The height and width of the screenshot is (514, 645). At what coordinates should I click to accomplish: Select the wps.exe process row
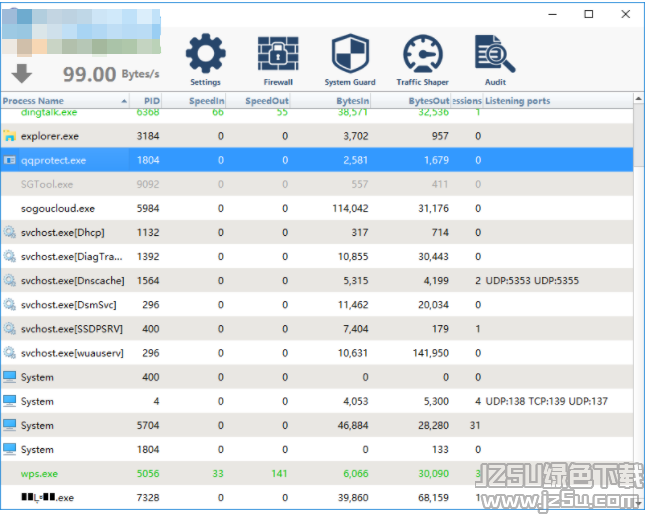tap(39, 474)
